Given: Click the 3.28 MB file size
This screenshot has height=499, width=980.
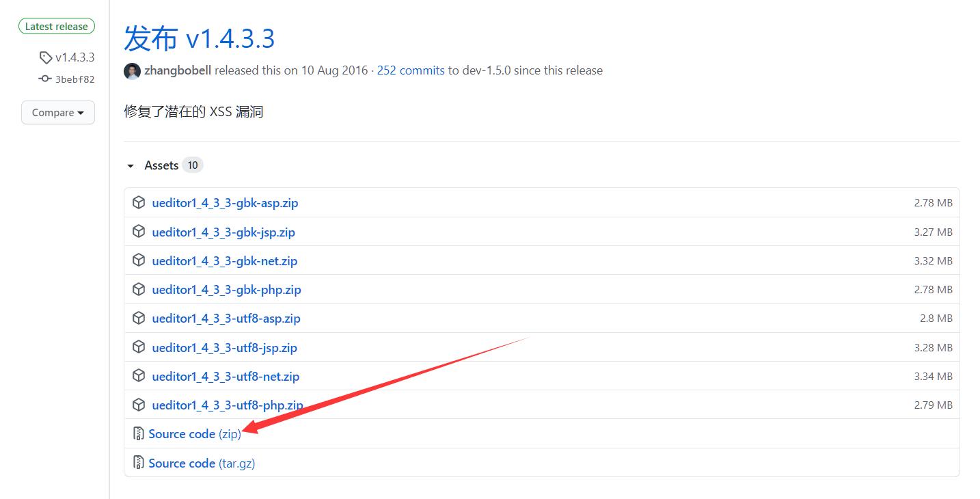Looking at the screenshot, I should [933, 348].
